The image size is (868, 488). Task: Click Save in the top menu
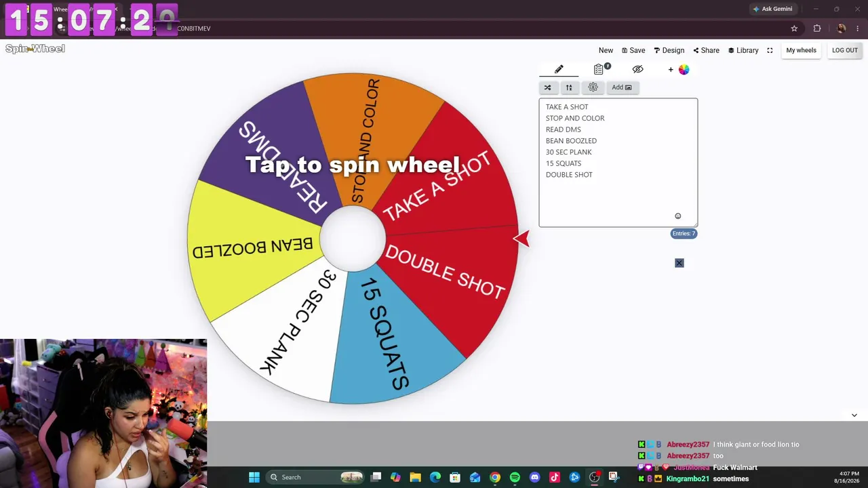click(633, 50)
